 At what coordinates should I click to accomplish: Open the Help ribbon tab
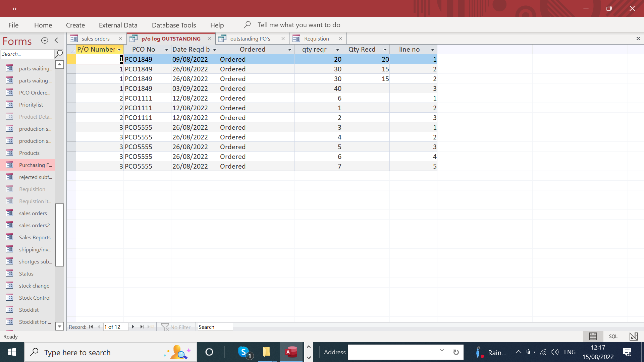coord(217,25)
